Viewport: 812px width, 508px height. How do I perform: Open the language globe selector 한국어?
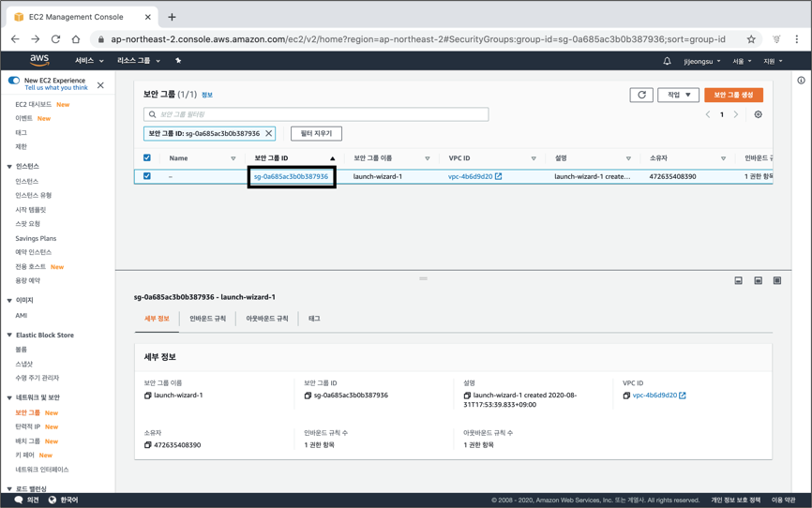[x=63, y=500]
